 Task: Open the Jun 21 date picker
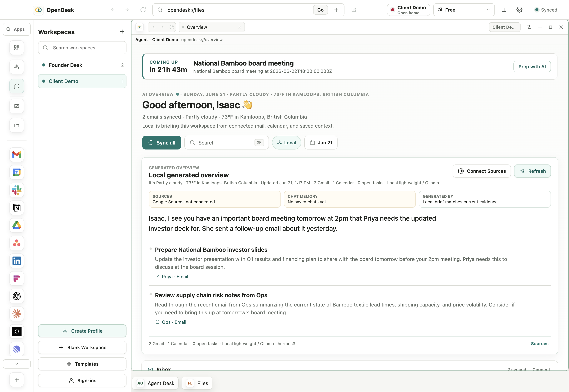click(321, 143)
